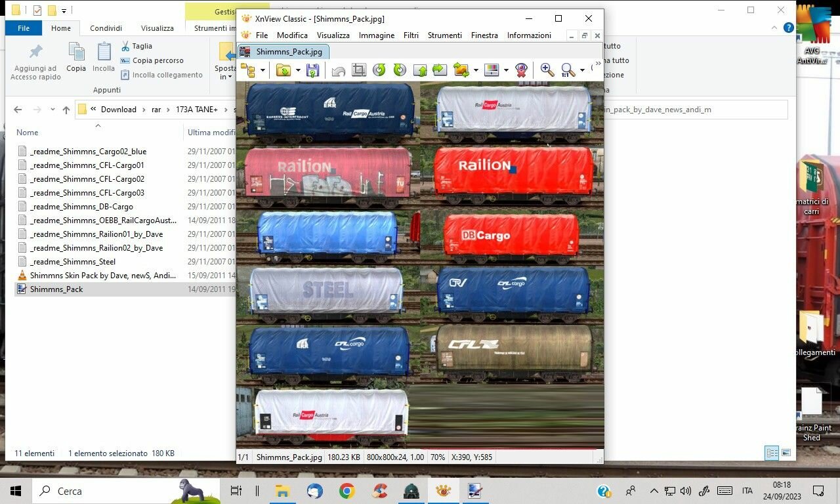Viewport: 840px width, 504px height.
Task: Open the notification center icon
Action: pos(818,491)
